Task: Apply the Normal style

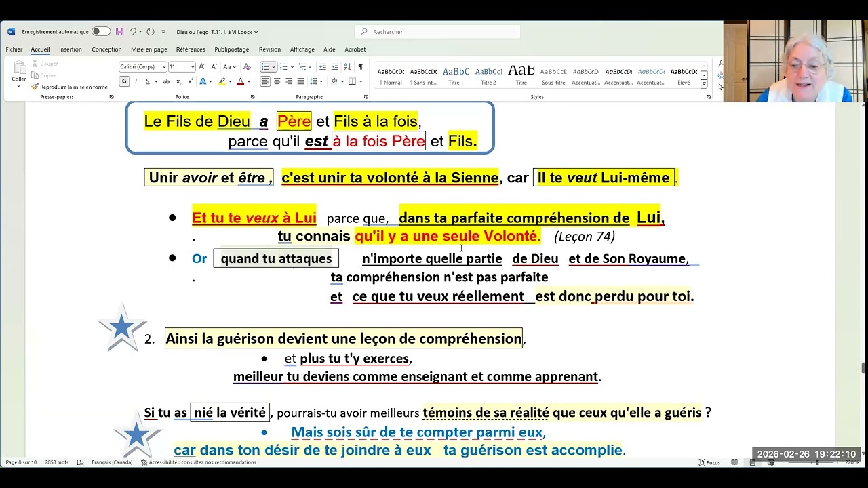Action: pos(391,75)
